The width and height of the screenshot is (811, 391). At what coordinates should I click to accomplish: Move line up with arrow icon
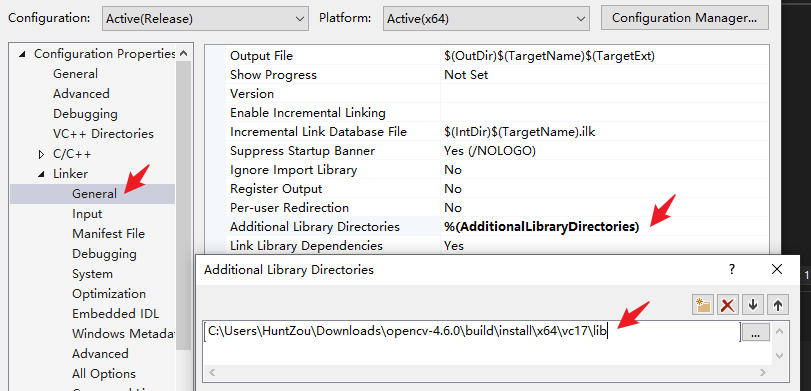tap(777, 305)
